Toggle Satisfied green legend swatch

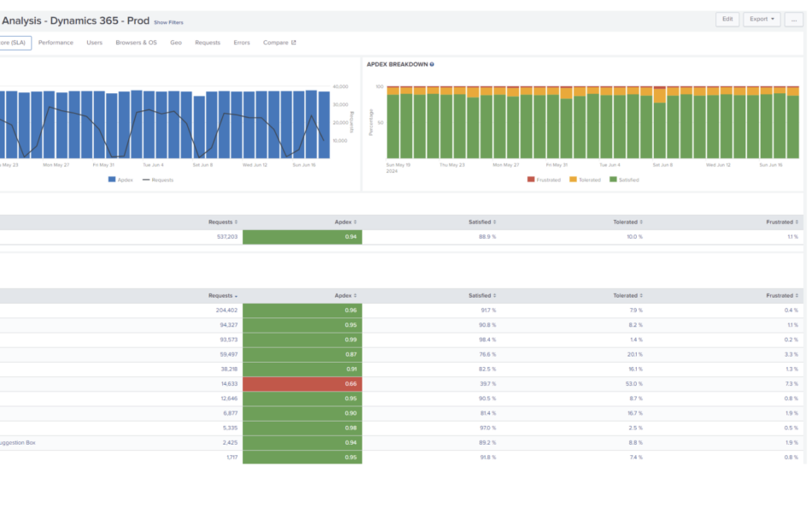click(x=612, y=180)
